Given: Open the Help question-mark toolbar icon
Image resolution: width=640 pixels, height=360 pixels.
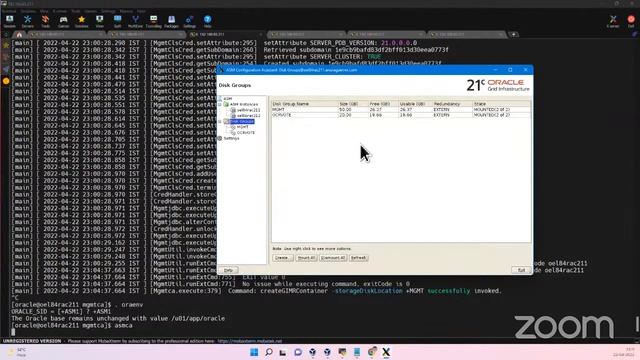Looking at the screenshot, I should click(207, 21).
